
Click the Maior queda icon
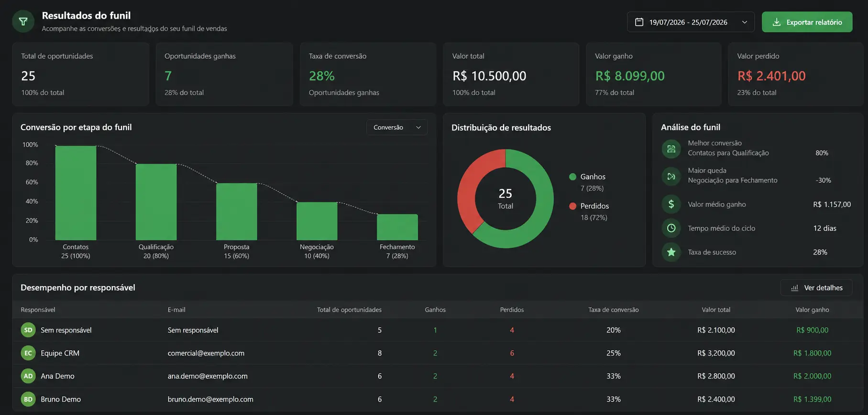pyautogui.click(x=671, y=176)
